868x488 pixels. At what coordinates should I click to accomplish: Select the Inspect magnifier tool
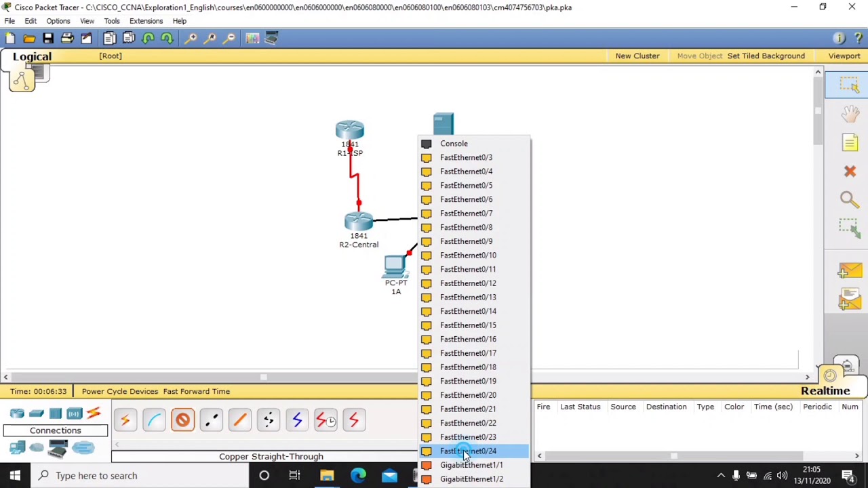[849, 199]
